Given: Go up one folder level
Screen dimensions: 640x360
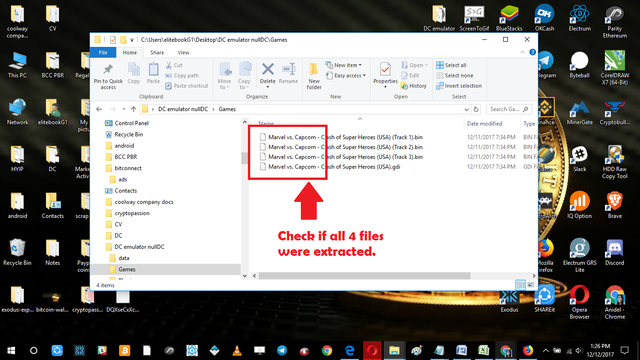Looking at the screenshot, I should [x=133, y=109].
